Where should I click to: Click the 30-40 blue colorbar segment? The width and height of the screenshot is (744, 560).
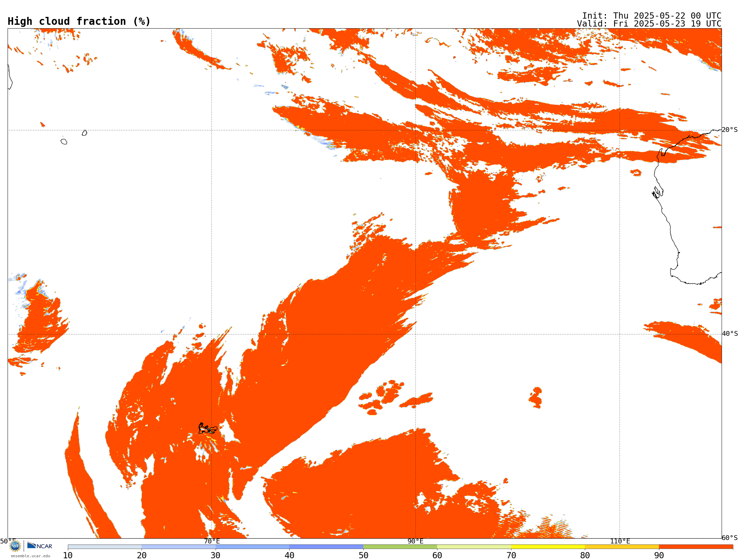pos(252,547)
